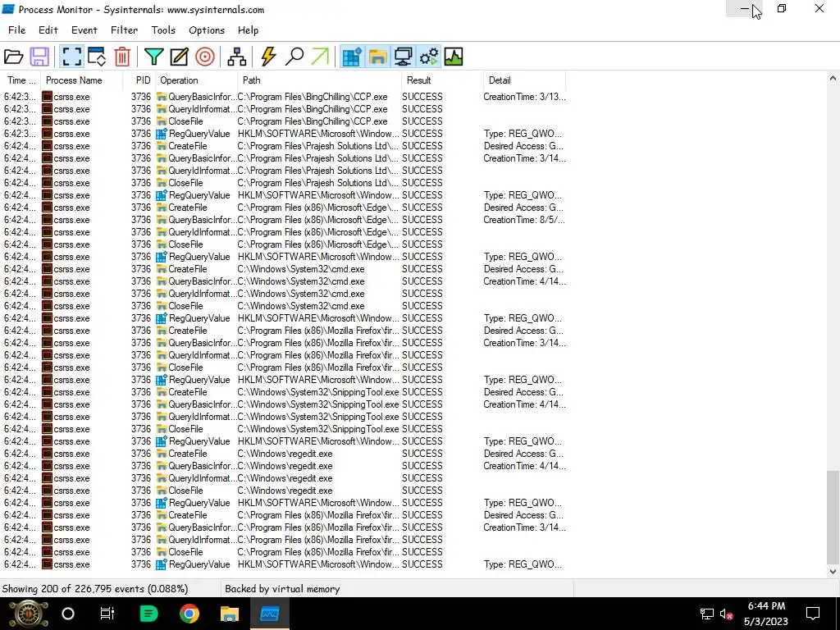Viewport: 840px width, 630px height.
Task: Open the Windows Start button
Action: point(29,614)
